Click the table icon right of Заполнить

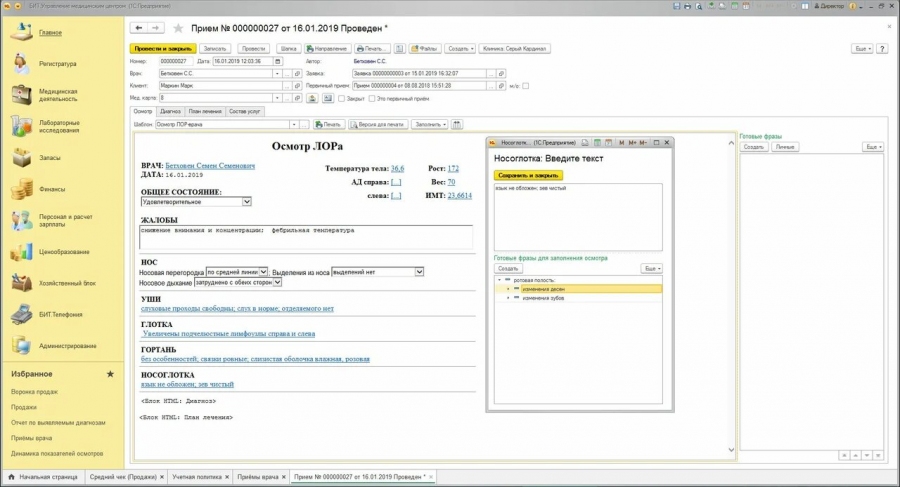point(457,124)
